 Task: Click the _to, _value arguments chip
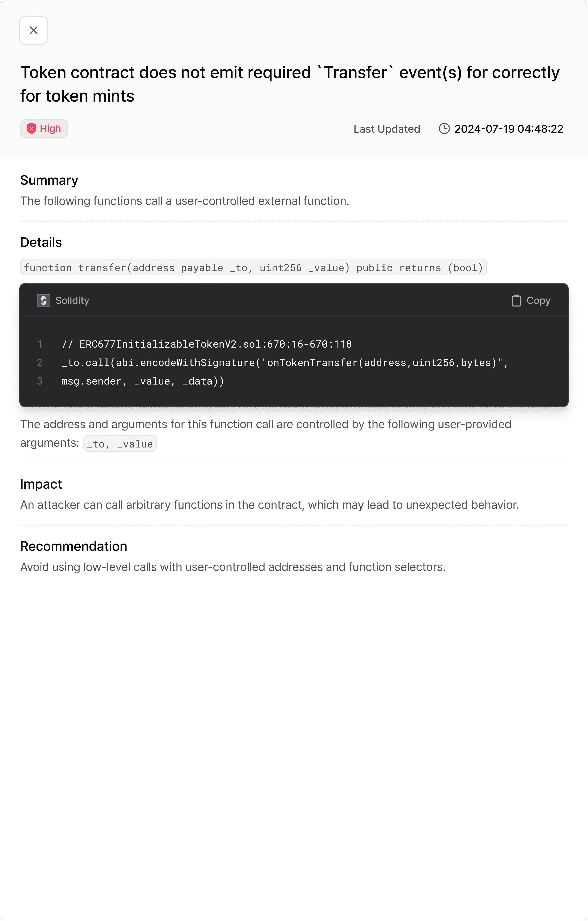[x=120, y=444]
